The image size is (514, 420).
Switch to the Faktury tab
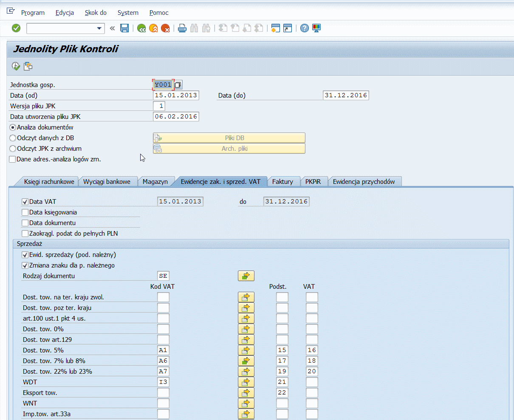pyautogui.click(x=282, y=182)
